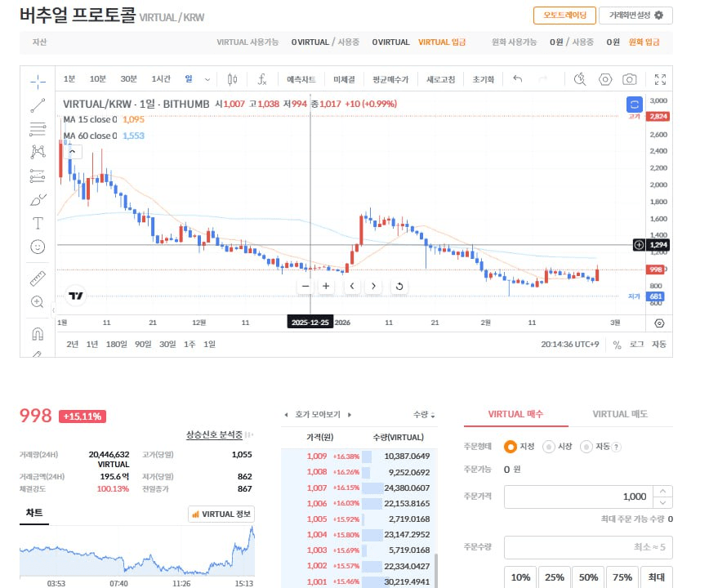Click the undo arrow in chart toolbar
Viewport: 709px width, 588px height.
pyautogui.click(x=517, y=79)
